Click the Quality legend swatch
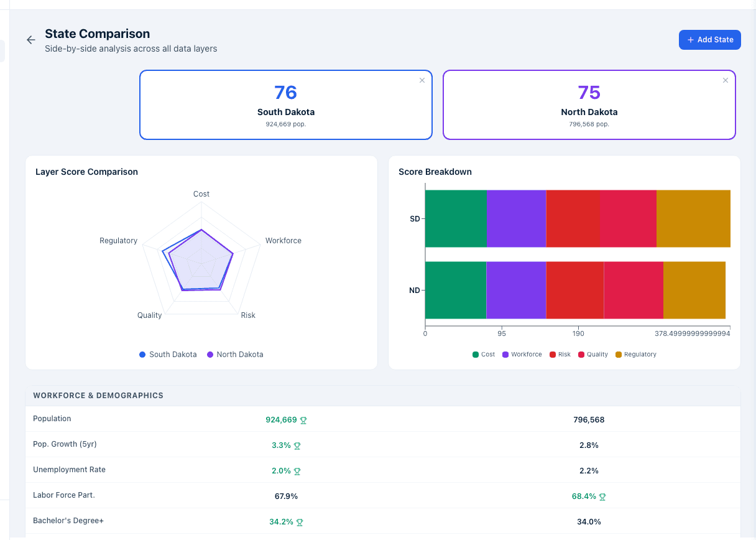This screenshot has height=540, width=756. coord(581,355)
